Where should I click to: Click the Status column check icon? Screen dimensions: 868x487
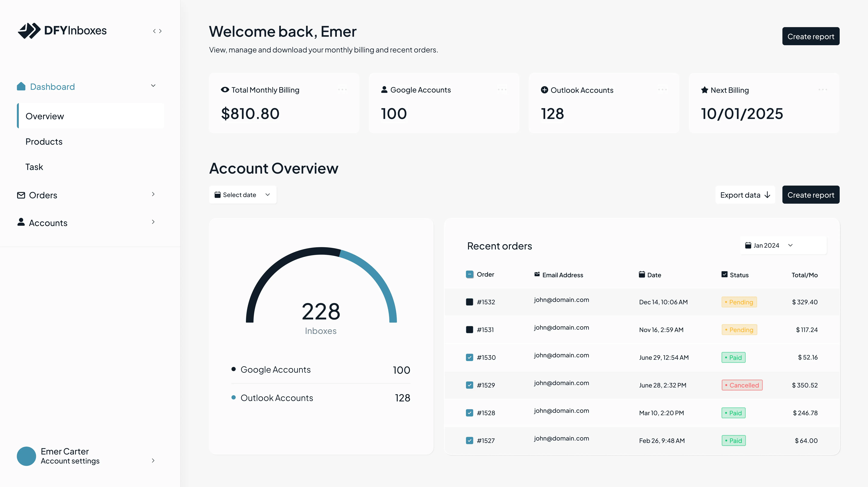point(724,274)
